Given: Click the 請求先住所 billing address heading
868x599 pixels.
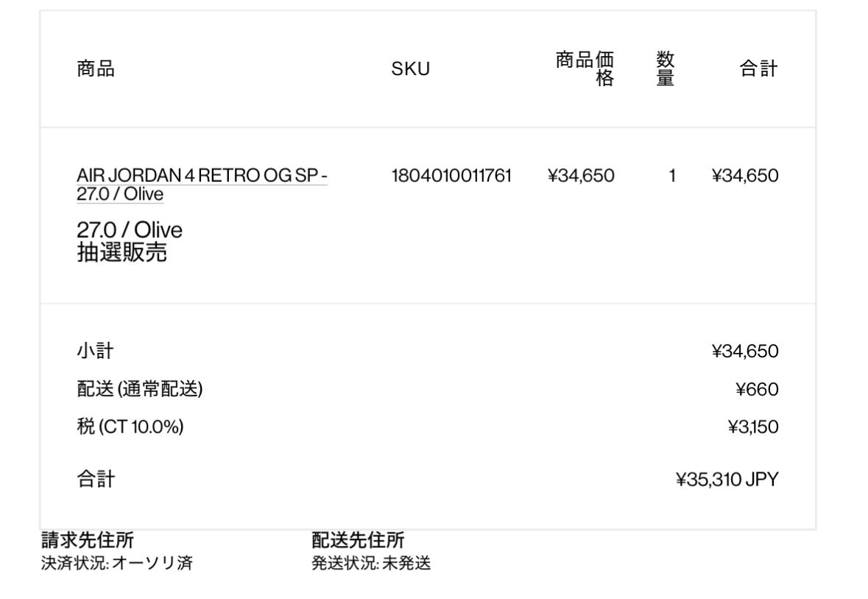Looking at the screenshot, I should pyautogui.click(x=87, y=541).
